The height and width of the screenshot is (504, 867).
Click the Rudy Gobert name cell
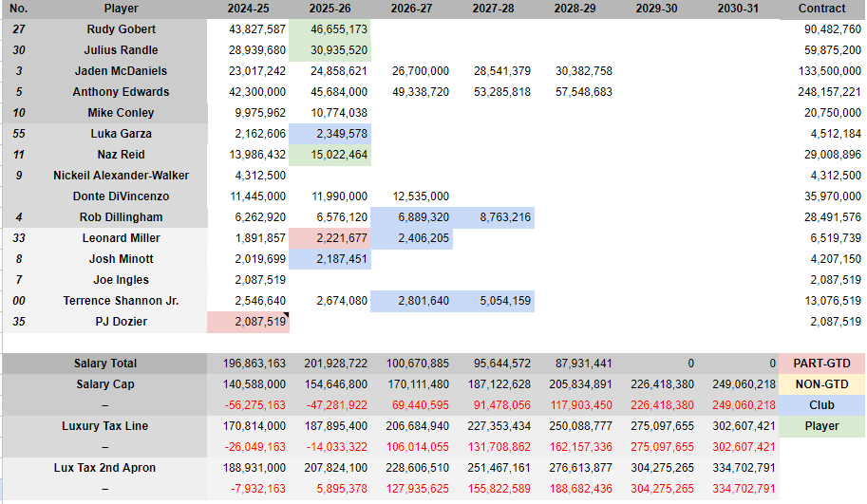(x=121, y=29)
